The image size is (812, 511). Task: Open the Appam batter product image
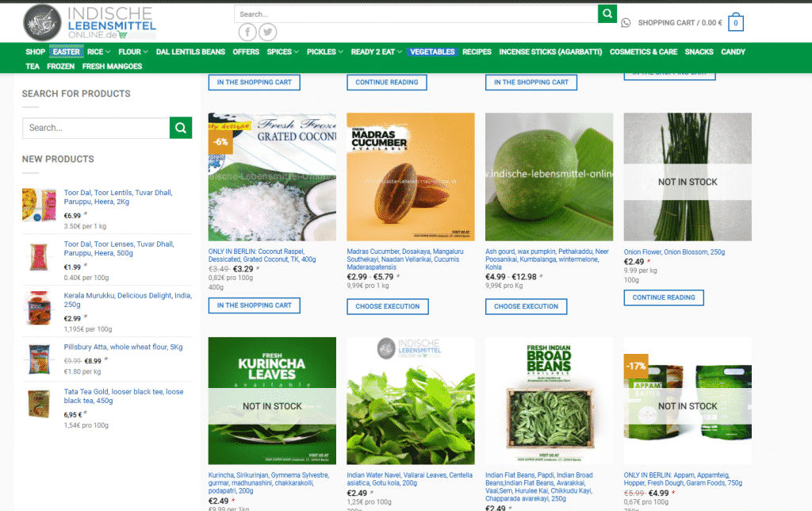pos(688,401)
